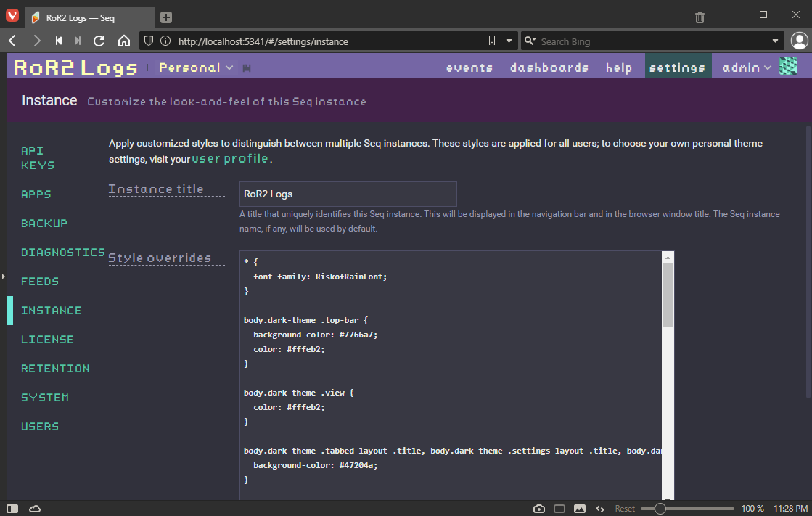Image resolution: width=812 pixels, height=516 pixels.
Task: Open the Feeds settings section
Action: [40, 282]
